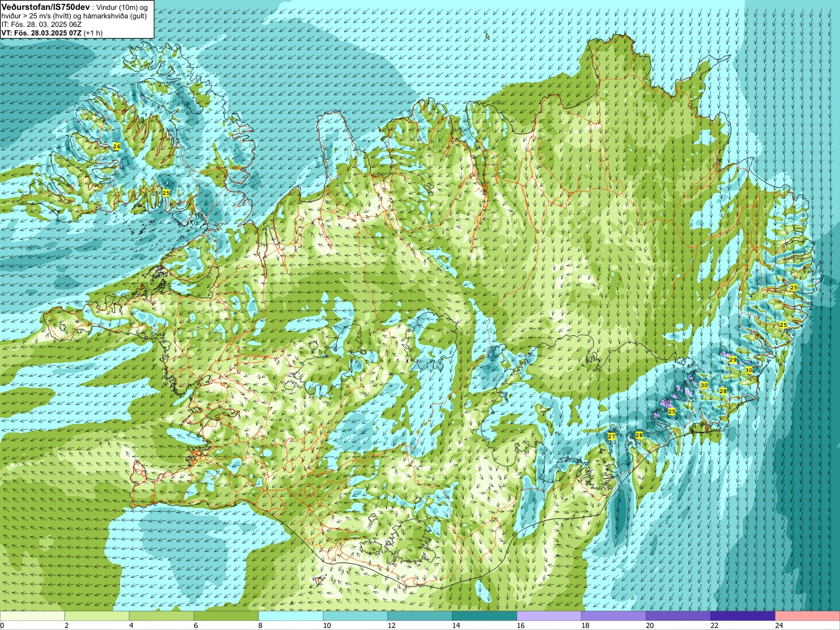Click the pale cream 0–2 m/s legend swatch
Image resolution: width=840 pixels, height=630 pixels.
(x=32, y=616)
